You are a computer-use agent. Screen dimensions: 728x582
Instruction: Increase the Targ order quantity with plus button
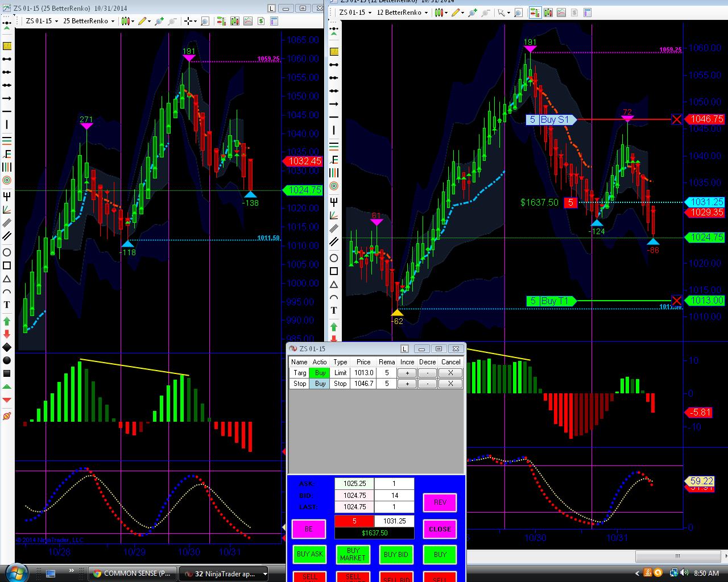(x=407, y=373)
